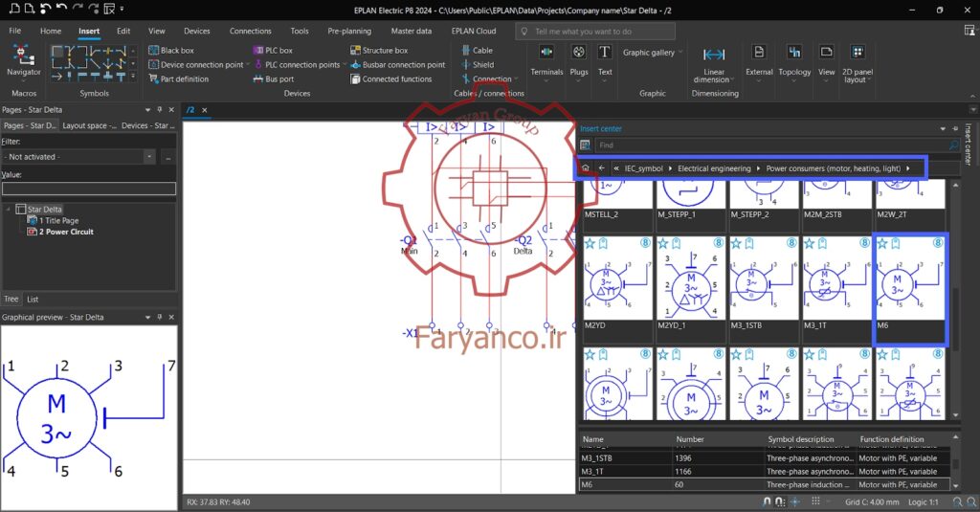The image size is (980, 512).
Task: Mark M6 symbol as favorite star
Action: [x=882, y=243]
